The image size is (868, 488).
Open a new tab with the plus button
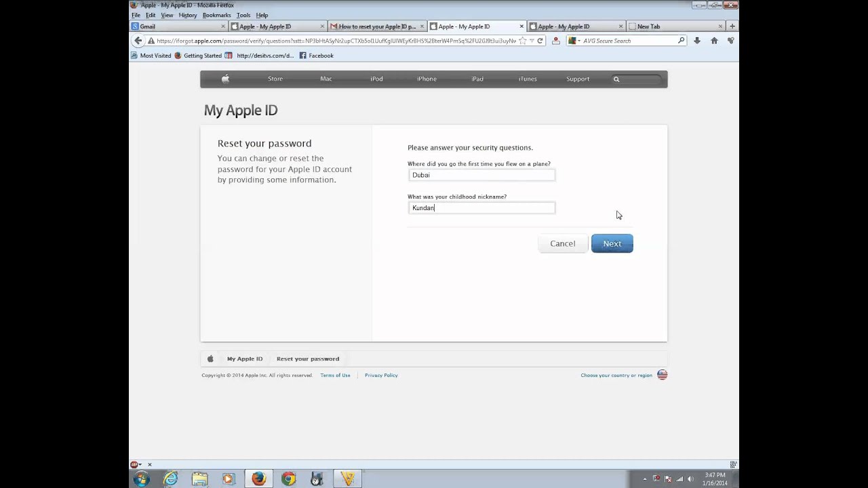point(732,26)
